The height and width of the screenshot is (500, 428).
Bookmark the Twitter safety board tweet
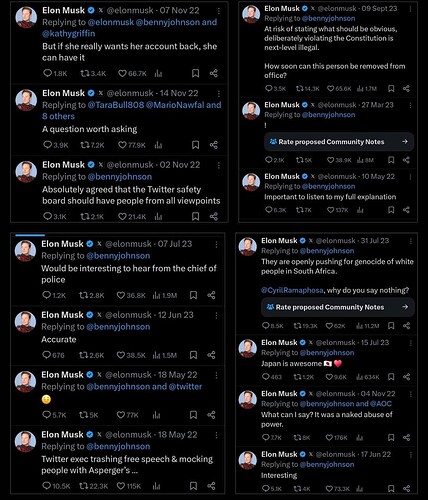point(196,217)
